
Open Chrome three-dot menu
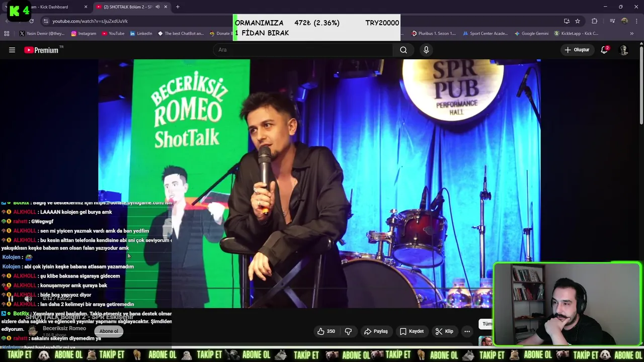(636, 21)
